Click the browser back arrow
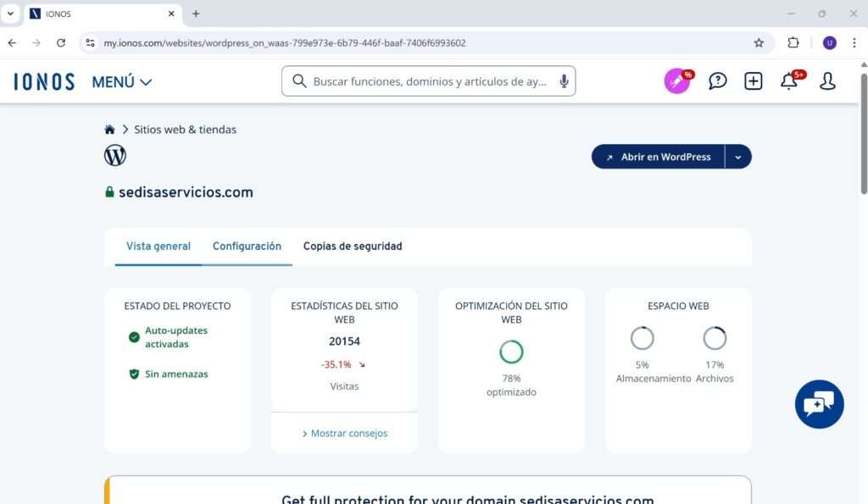The height and width of the screenshot is (504, 868). pyautogui.click(x=12, y=42)
